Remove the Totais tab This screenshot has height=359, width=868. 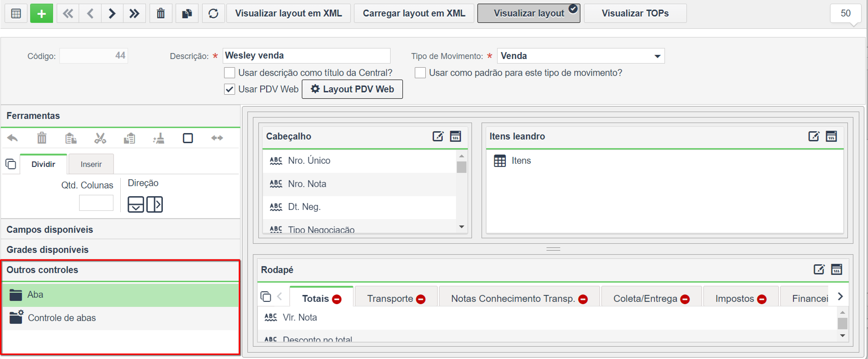point(337,299)
